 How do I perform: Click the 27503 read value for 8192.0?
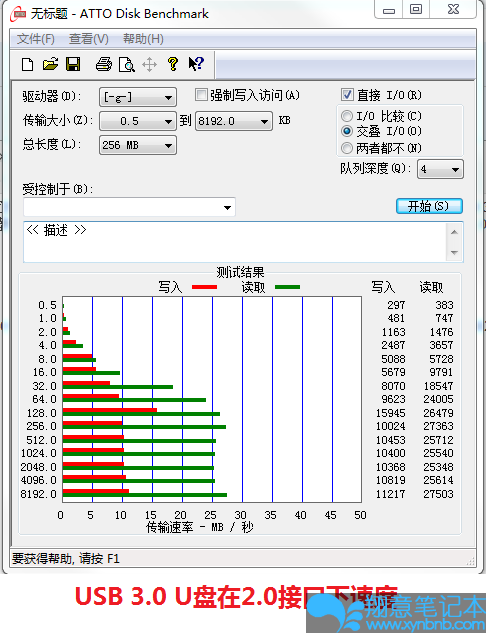[438, 494]
